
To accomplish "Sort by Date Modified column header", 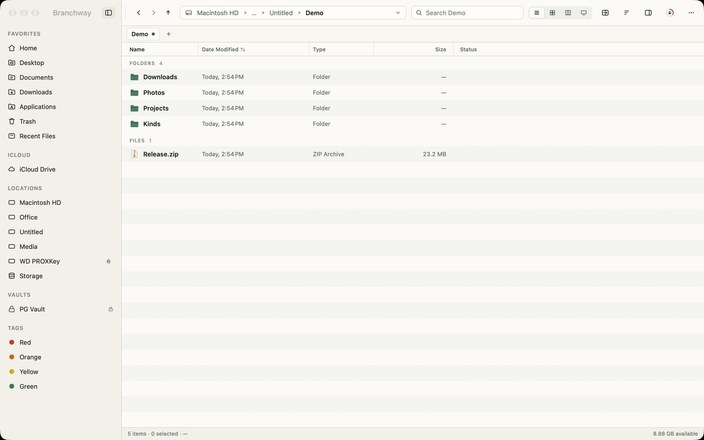I will click(x=223, y=49).
